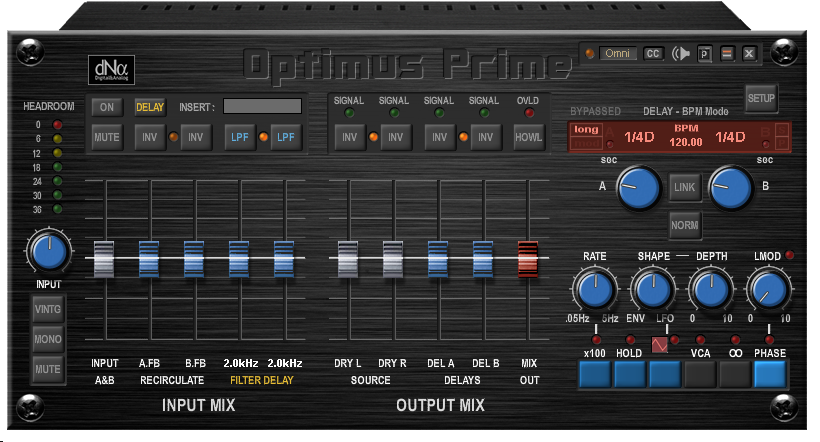Click the dark VCA pad button
This screenshot has width=820, height=442.
700,375
